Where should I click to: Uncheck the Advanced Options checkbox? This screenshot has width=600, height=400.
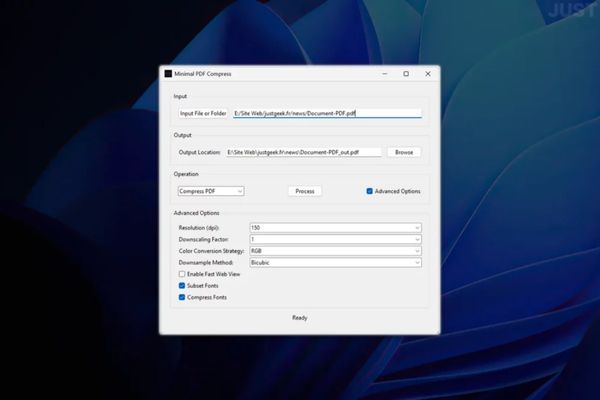pos(369,191)
